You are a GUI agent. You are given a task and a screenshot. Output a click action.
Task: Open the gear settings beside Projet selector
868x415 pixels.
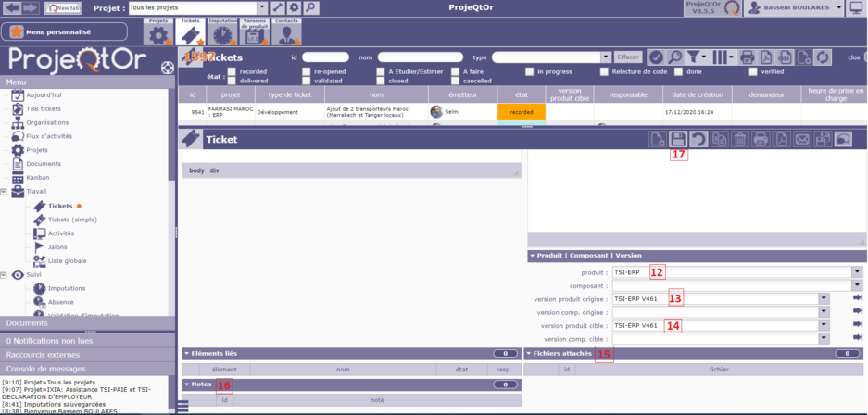295,7
